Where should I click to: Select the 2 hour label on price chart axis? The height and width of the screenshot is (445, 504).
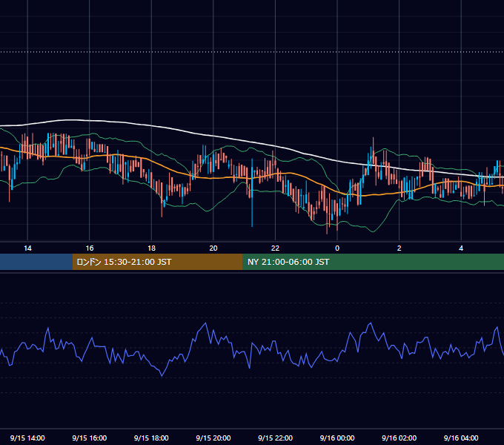click(x=399, y=248)
